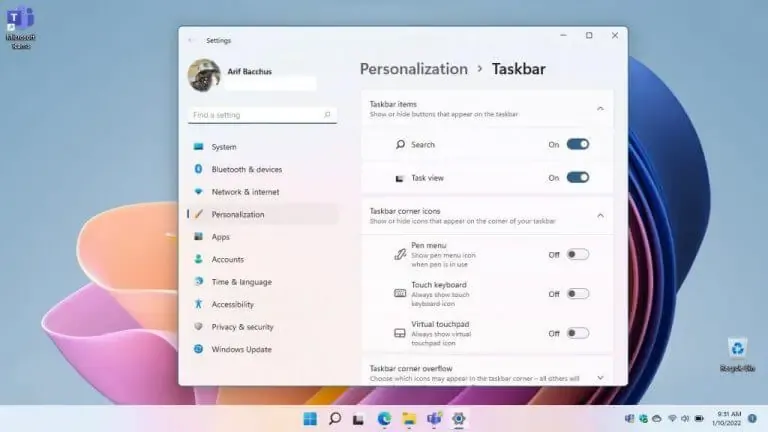Image resolution: width=768 pixels, height=432 pixels.
Task: Open the Windows Start button
Action: (x=310, y=419)
